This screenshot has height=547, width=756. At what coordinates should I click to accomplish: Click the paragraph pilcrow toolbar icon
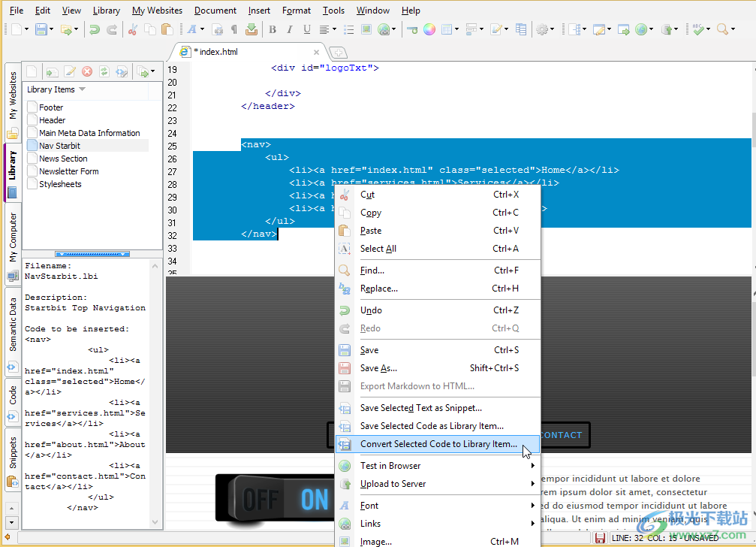point(233,30)
